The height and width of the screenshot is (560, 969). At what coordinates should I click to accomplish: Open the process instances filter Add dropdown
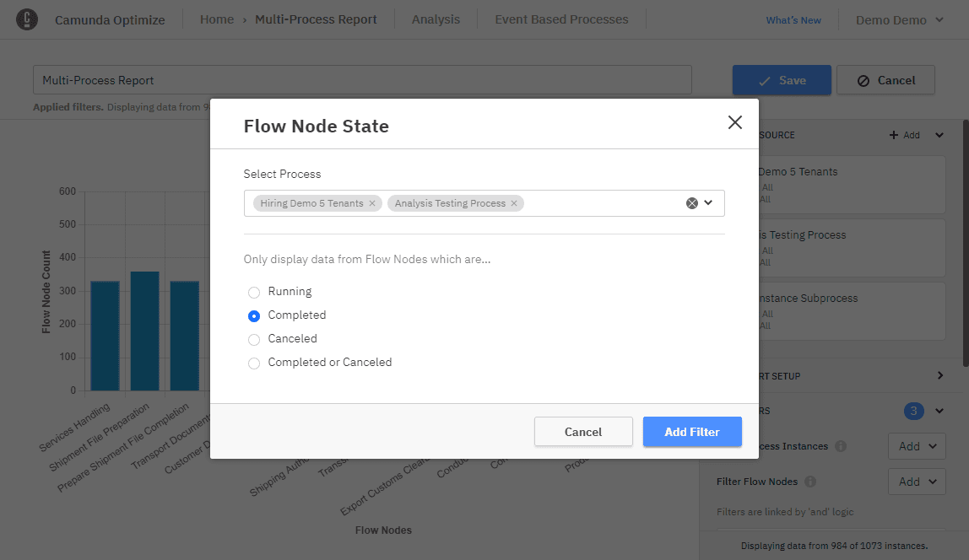tap(917, 446)
